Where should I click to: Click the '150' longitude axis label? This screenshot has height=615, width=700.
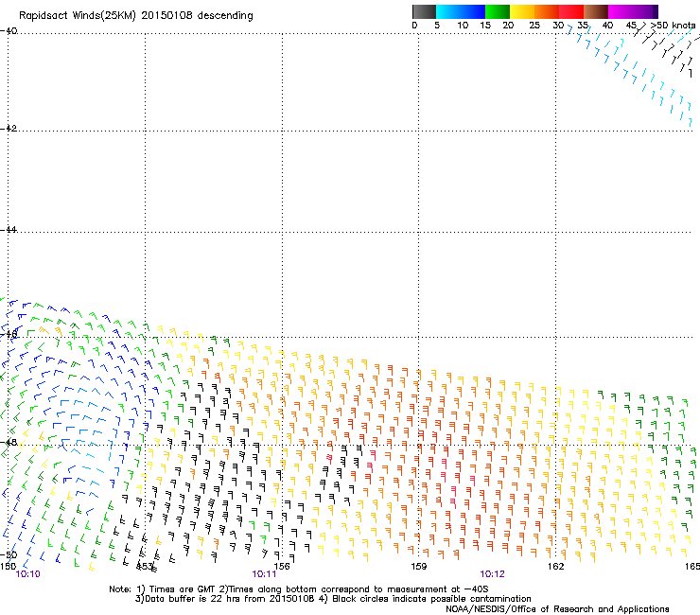(8, 567)
